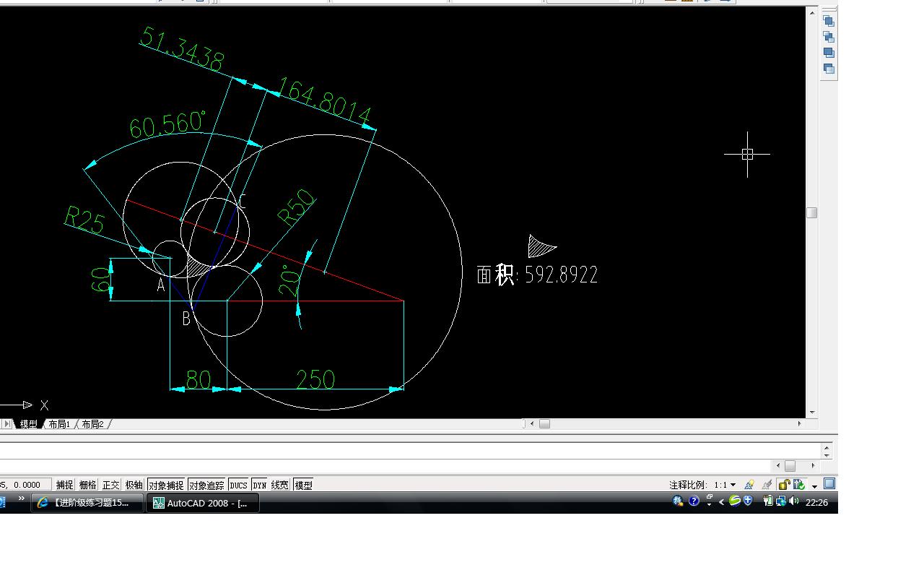Toggle DYN dynamic input button
Viewport: 924px width, 578px height.
(260, 485)
